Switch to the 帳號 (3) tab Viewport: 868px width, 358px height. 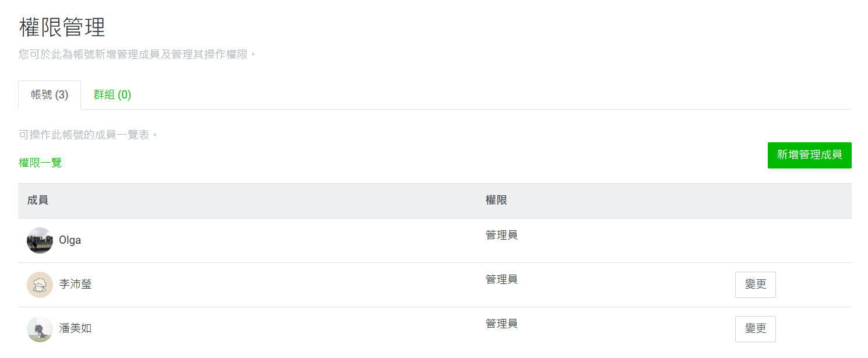(x=50, y=95)
